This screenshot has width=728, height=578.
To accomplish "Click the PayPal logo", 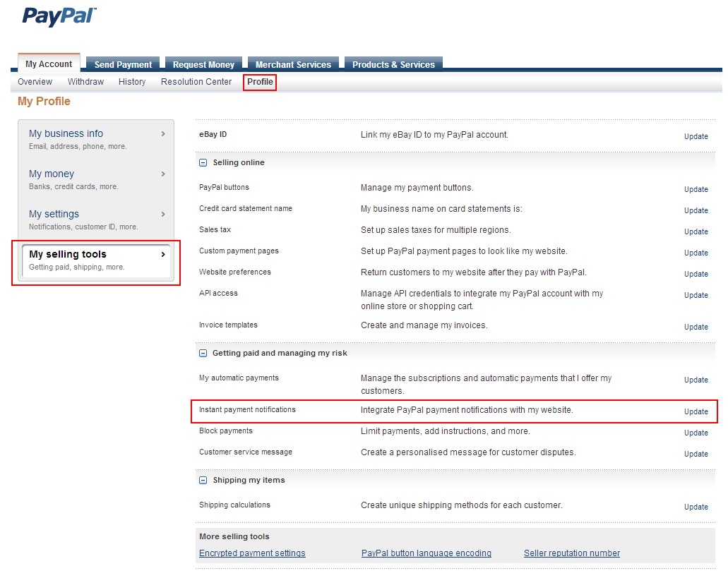I will (x=59, y=17).
